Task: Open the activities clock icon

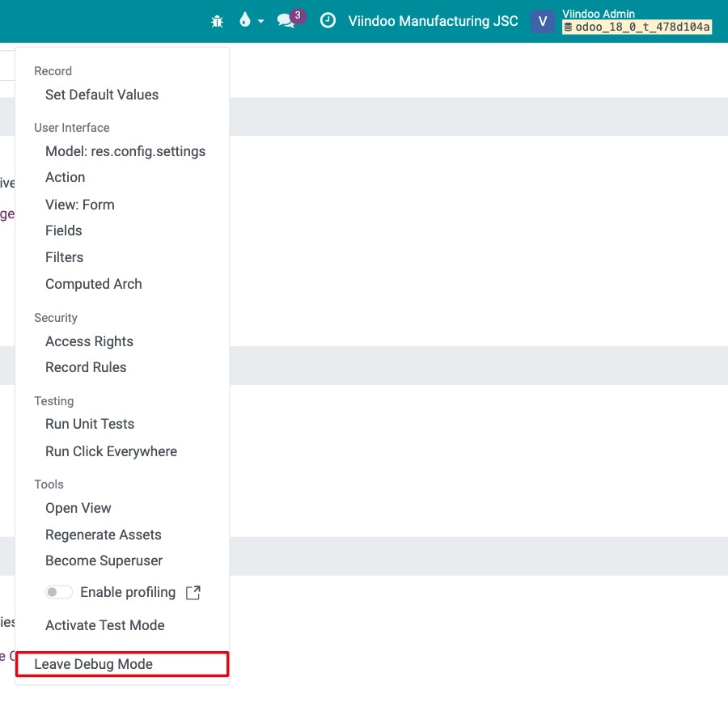Action: pos(328,21)
